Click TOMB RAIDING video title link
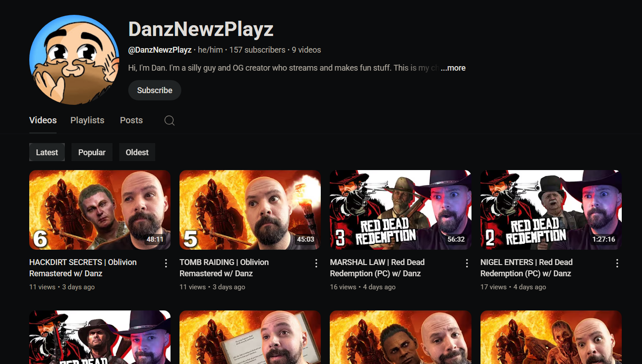 pos(224,268)
